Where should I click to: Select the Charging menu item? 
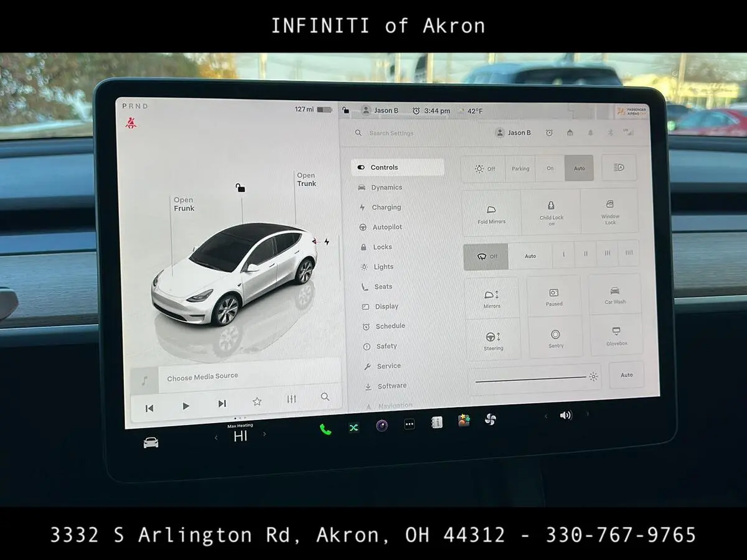[x=386, y=207]
